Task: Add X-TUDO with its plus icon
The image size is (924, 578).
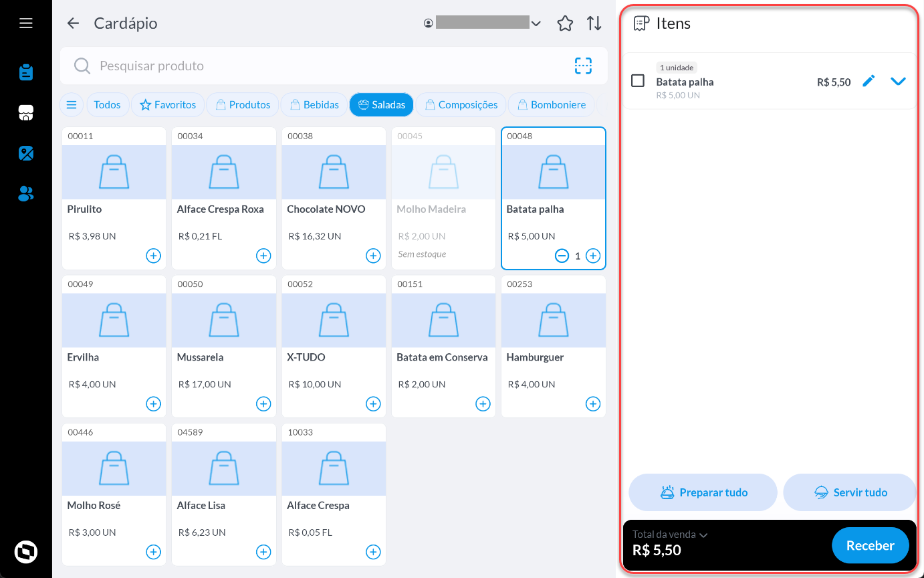Action: pos(373,404)
